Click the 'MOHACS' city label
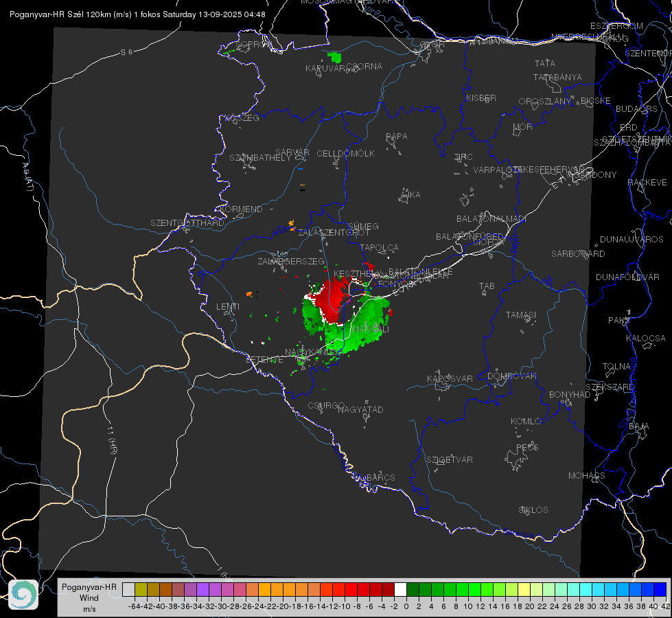Viewport: 672px width, 618px height. tap(587, 476)
